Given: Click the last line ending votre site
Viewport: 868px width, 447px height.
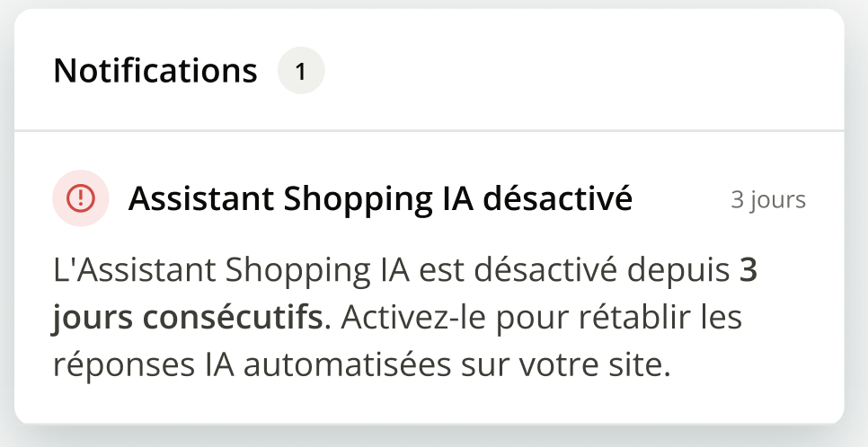Looking at the screenshot, I should click(x=361, y=366).
